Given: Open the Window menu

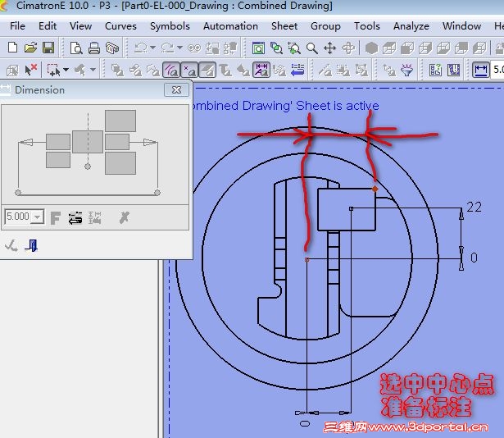Looking at the screenshot, I should tap(461, 26).
